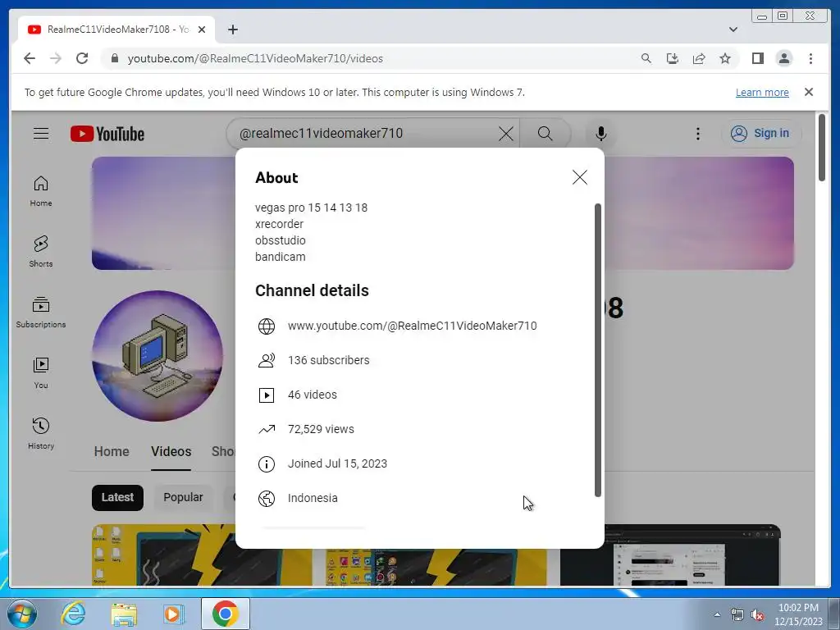Click the 'xrecorder' description line
The image size is (840, 630).
[279, 224]
